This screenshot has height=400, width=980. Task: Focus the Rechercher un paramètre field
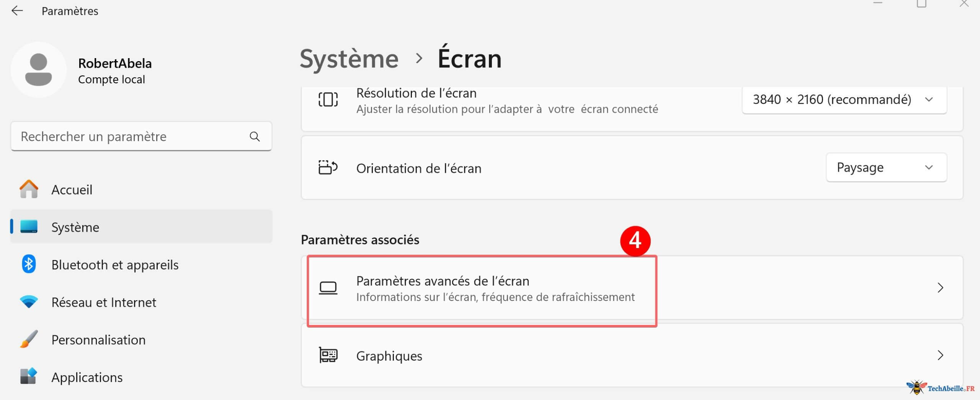pos(130,137)
